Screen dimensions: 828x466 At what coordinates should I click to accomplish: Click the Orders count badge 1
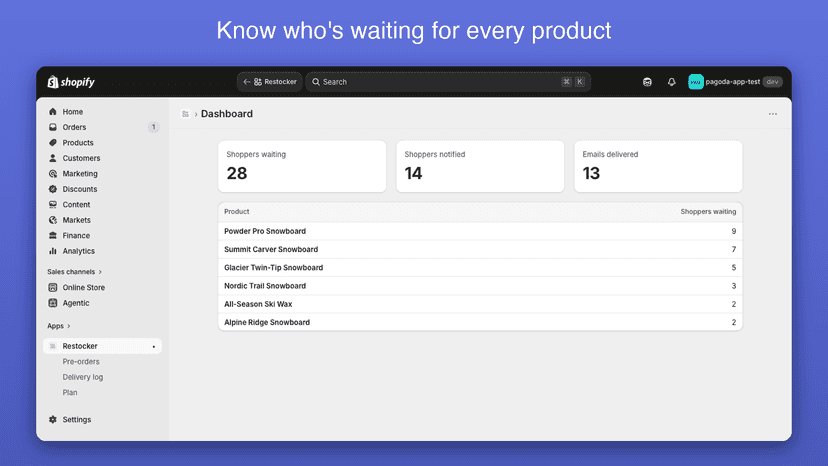tap(154, 127)
